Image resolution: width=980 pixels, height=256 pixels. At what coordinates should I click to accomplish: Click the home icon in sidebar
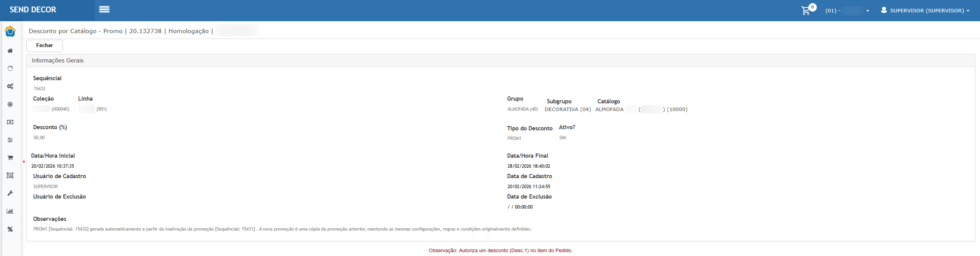click(x=10, y=51)
